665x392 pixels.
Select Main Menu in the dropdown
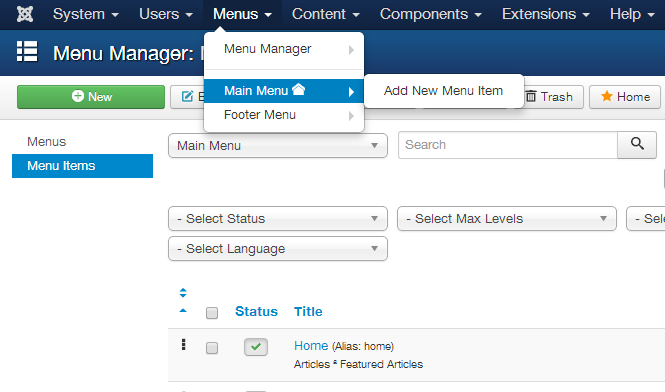tap(284, 91)
